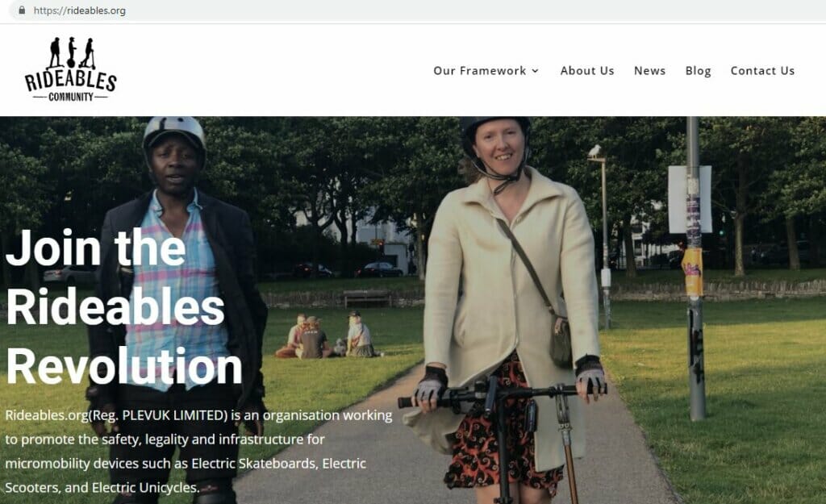Viewport: 826px width, 504px height.
Task: Click the word COMMUNITY in the logo
Action: click(x=71, y=97)
